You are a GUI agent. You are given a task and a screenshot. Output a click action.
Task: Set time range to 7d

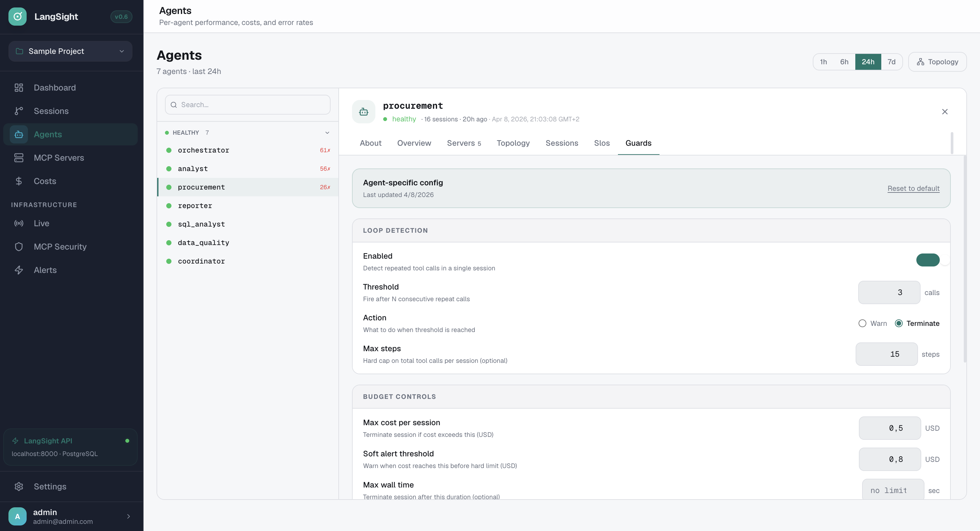click(x=891, y=62)
